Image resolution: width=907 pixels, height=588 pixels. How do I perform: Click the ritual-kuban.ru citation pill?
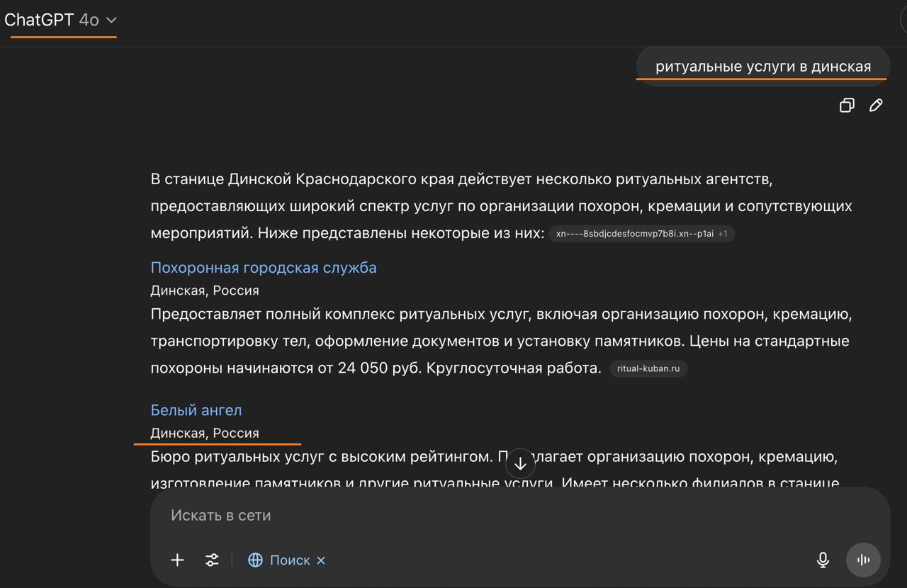[x=648, y=368]
